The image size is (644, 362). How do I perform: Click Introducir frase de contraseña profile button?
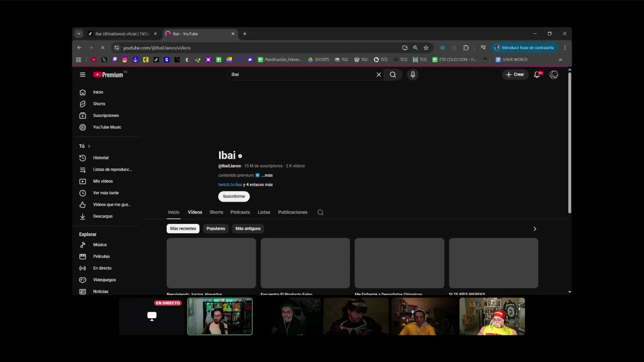tap(524, 48)
